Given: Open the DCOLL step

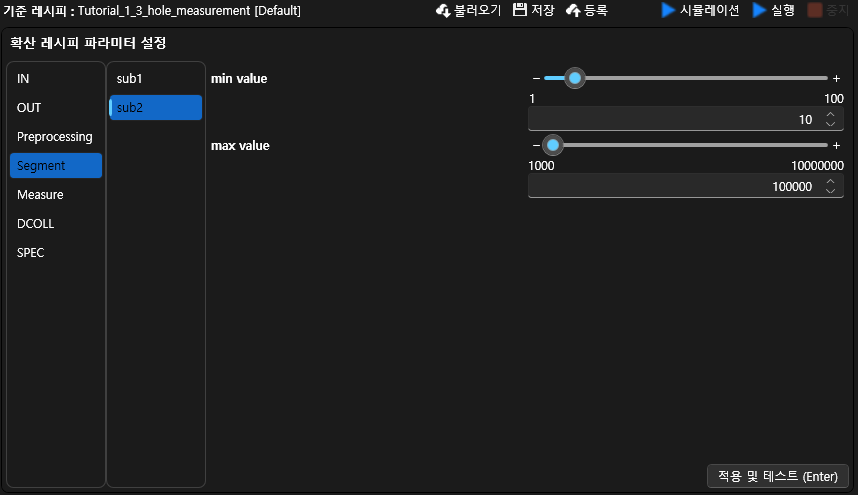Looking at the screenshot, I should coord(36,224).
